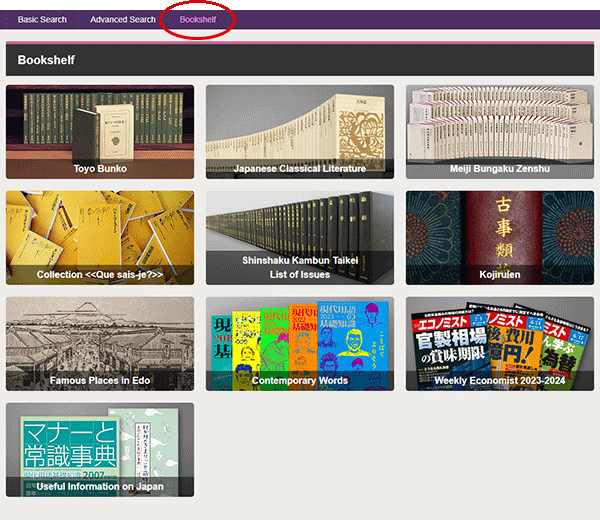The image size is (600, 520).
Task: Click the 'Bookshelf' section heading bar
Action: 300,60
